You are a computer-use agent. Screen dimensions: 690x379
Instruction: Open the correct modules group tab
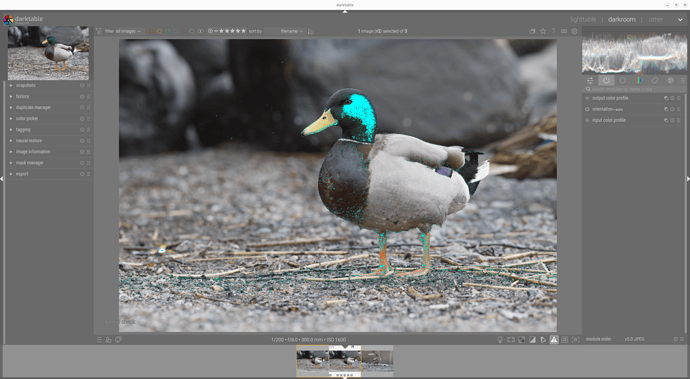tap(654, 81)
